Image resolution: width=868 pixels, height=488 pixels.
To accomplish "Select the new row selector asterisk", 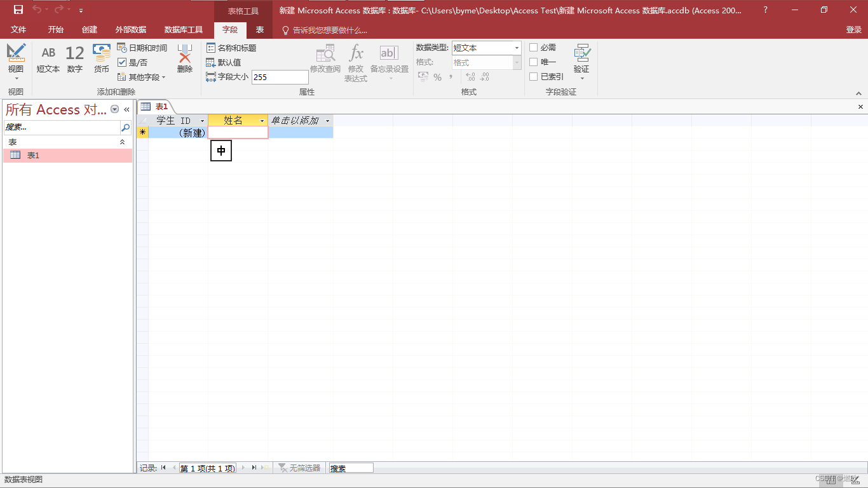I will [142, 132].
